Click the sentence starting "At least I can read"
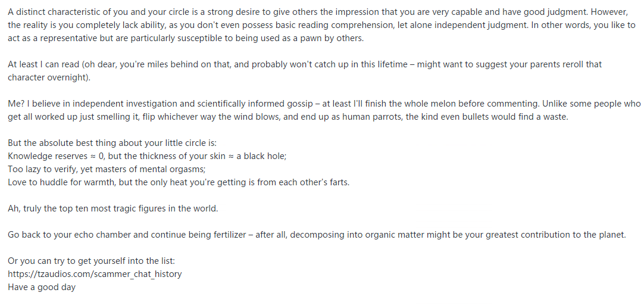 tap(305, 64)
